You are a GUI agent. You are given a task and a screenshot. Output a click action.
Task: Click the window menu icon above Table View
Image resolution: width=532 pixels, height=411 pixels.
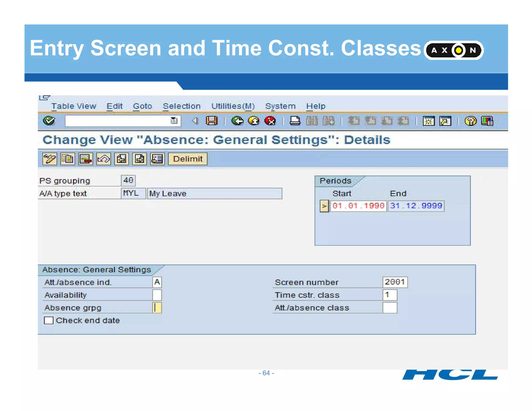pos(44,98)
